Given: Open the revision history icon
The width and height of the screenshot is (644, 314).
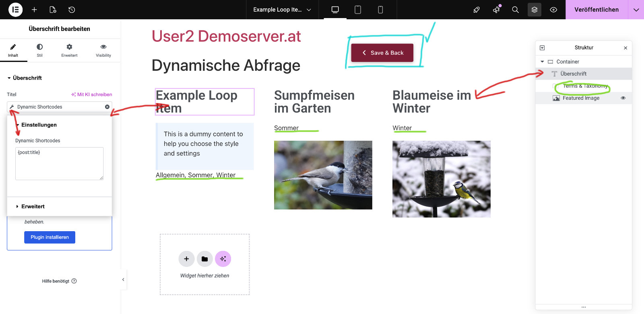Looking at the screenshot, I should pyautogui.click(x=72, y=10).
